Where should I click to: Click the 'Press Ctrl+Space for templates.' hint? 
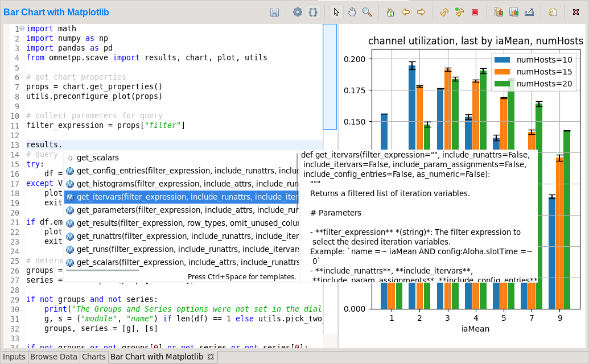click(x=242, y=277)
